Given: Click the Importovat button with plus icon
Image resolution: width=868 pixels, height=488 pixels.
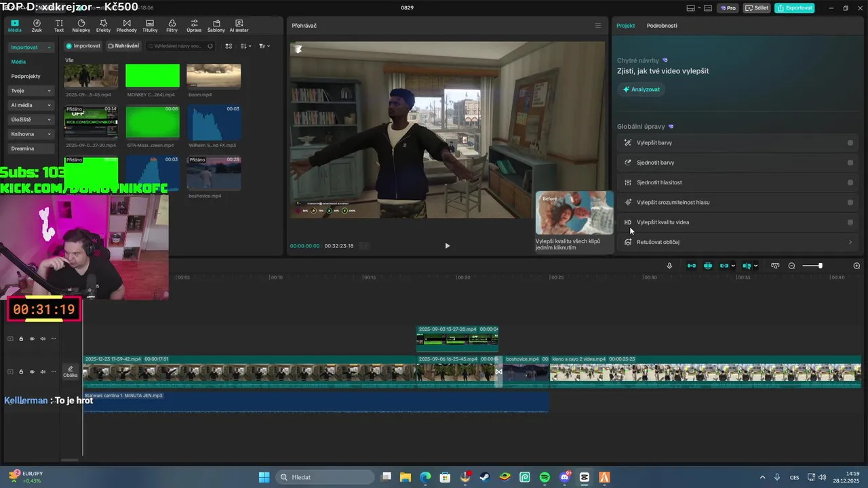Looking at the screenshot, I should point(83,46).
